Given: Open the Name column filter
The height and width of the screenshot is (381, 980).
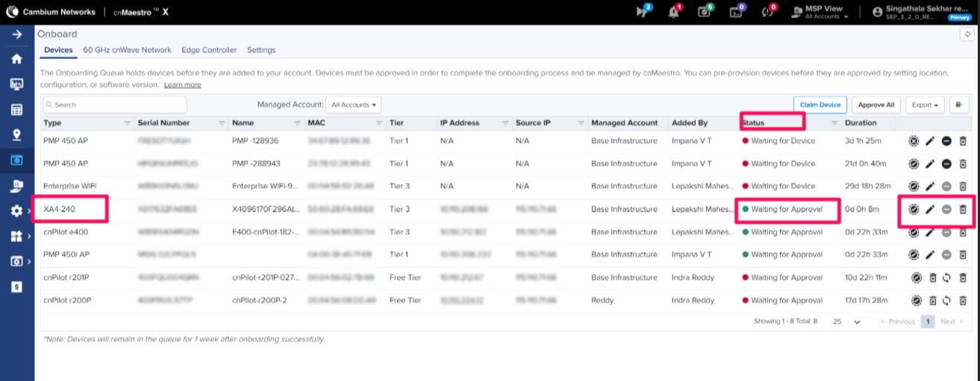Looking at the screenshot, I should [297, 123].
